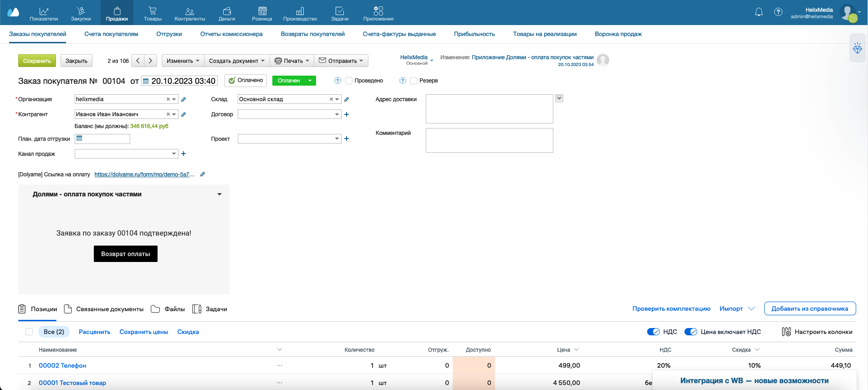
Task: Toggle the Проведено checkbox
Action: pos(349,81)
